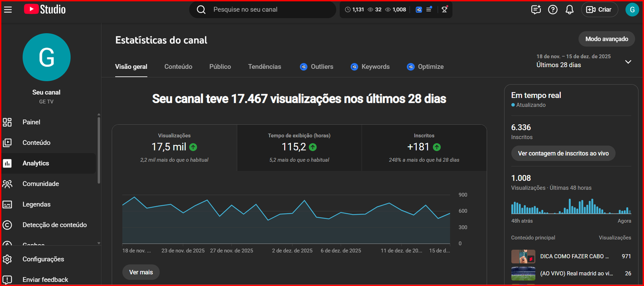Expand the Últimos 28 dias date dropdown

tap(628, 62)
